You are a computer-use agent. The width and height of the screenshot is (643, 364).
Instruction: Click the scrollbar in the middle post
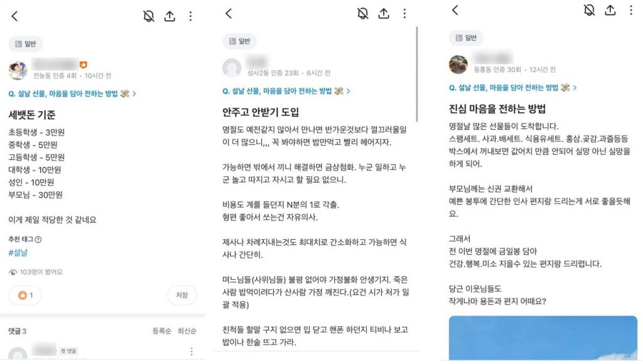417,74
